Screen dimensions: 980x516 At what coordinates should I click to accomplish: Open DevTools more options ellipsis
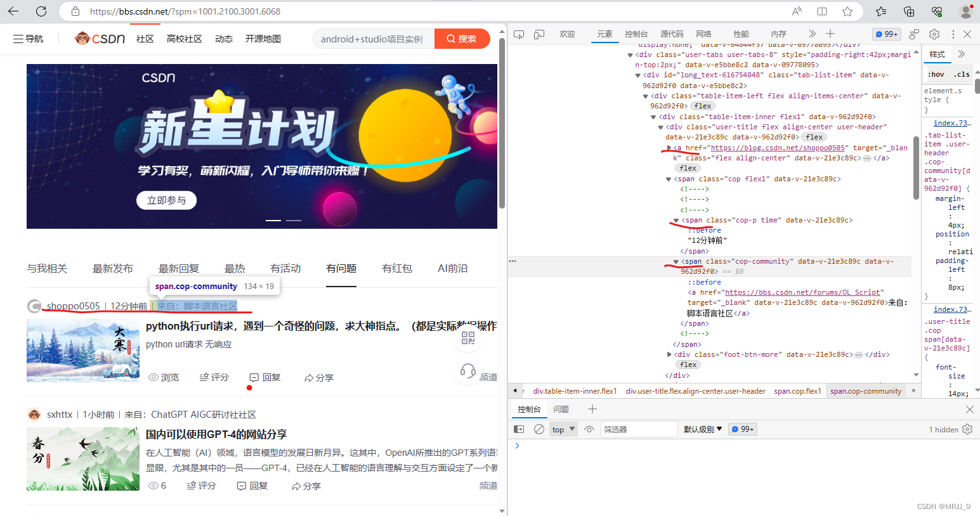click(953, 34)
